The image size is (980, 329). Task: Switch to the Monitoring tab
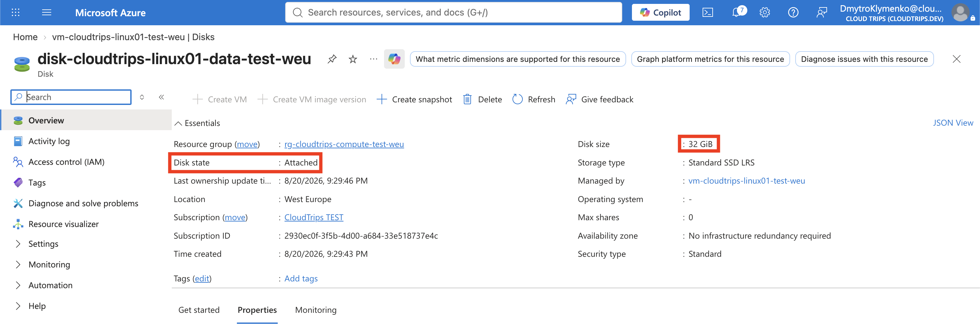(316, 310)
